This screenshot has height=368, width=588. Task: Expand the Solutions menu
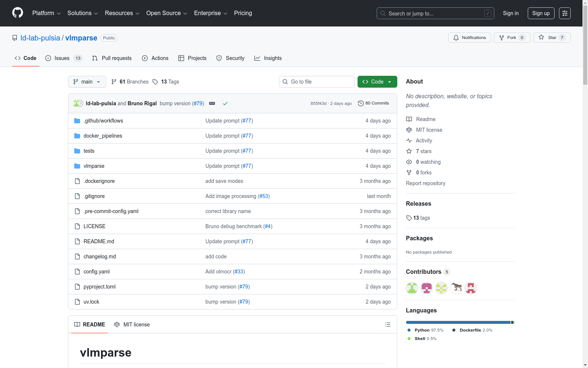(83, 13)
